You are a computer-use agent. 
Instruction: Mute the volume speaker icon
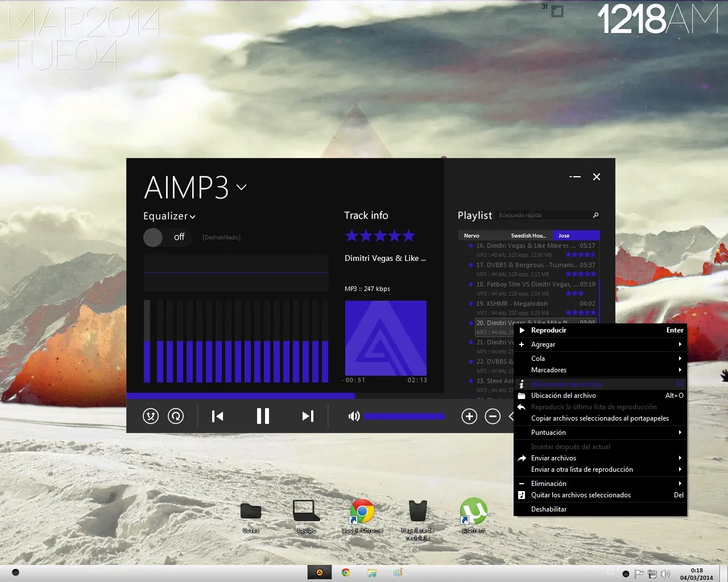pyautogui.click(x=354, y=417)
